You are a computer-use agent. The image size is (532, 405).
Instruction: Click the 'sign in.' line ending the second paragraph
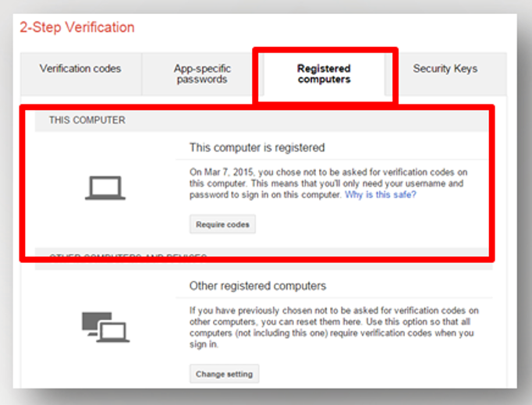pyautogui.click(x=204, y=344)
